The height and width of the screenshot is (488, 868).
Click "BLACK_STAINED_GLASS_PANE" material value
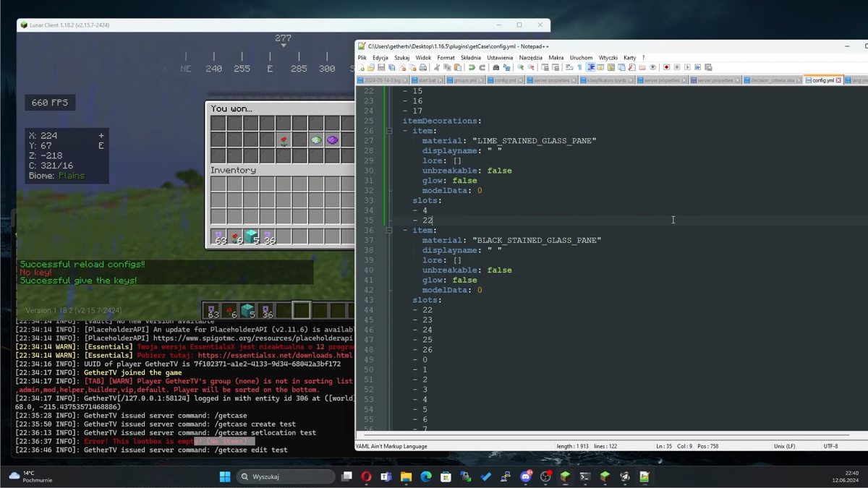pyautogui.click(x=537, y=240)
